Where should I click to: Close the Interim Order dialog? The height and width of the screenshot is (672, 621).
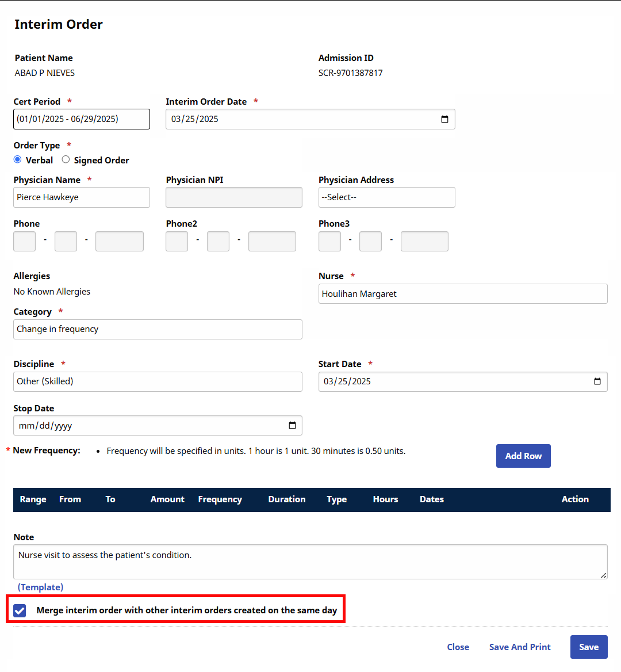tap(458, 647)
